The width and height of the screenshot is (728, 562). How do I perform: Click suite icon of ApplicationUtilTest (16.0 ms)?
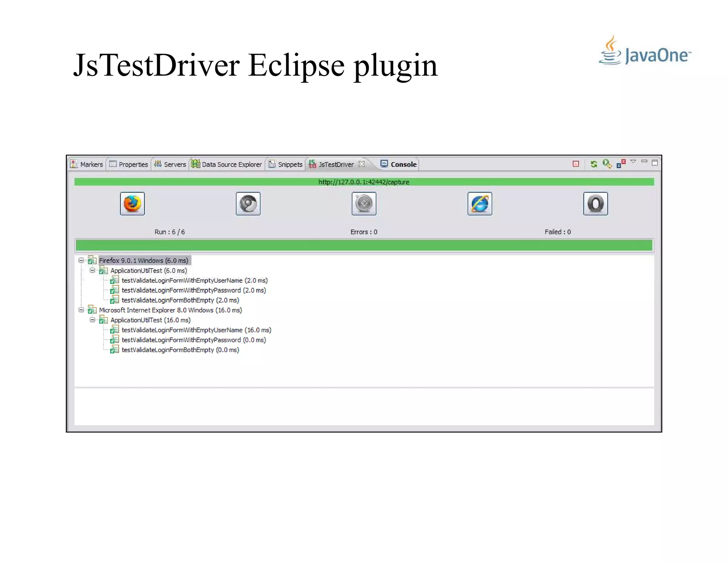coord(103,320)
